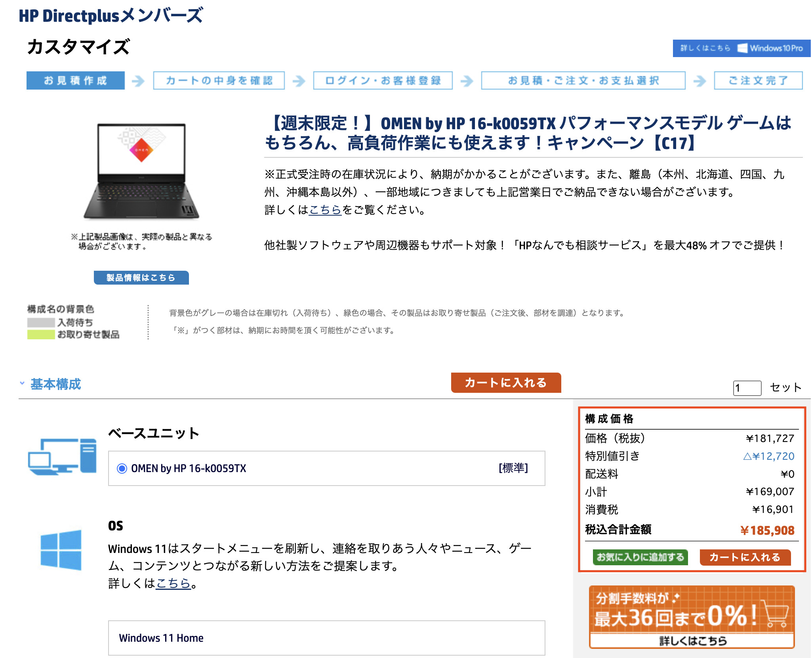The width and height of the screenshot is (812, 658).
Task: Click the 価格（税抜）¥181,727 value
Action: pyautogui.click(x=770, y=438)
